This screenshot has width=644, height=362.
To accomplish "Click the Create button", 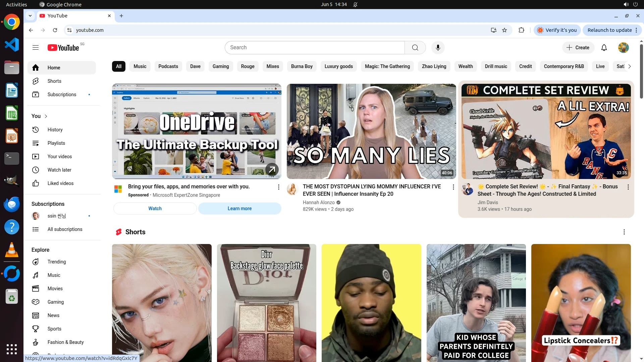I will pos(578,48).
